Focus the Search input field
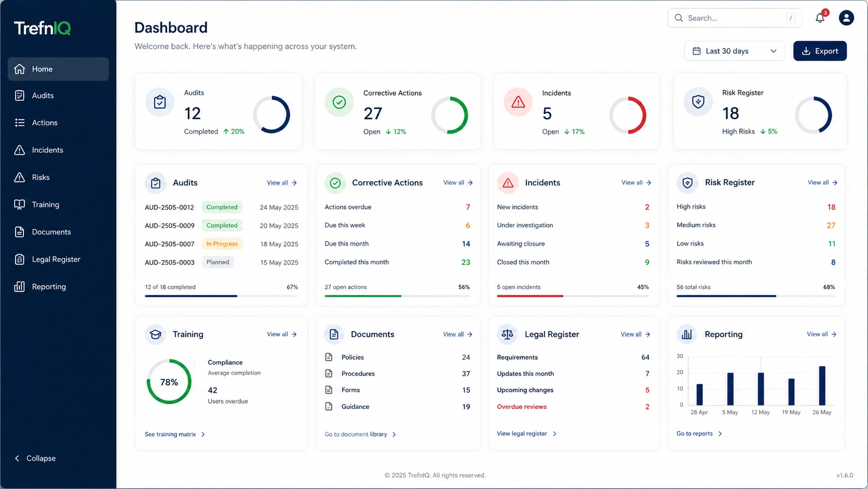 point(735,18)
